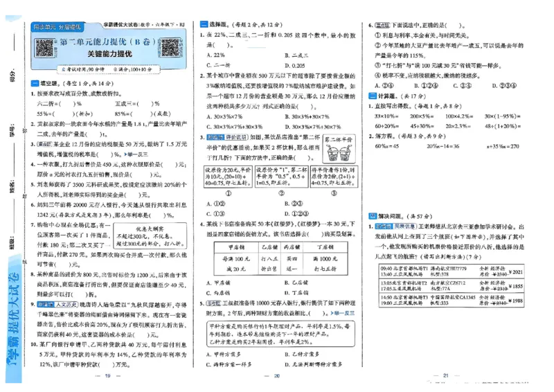554x392 pixels.
Task: Choose option D. ②③④ in question 6
Action: pos(505,86)
